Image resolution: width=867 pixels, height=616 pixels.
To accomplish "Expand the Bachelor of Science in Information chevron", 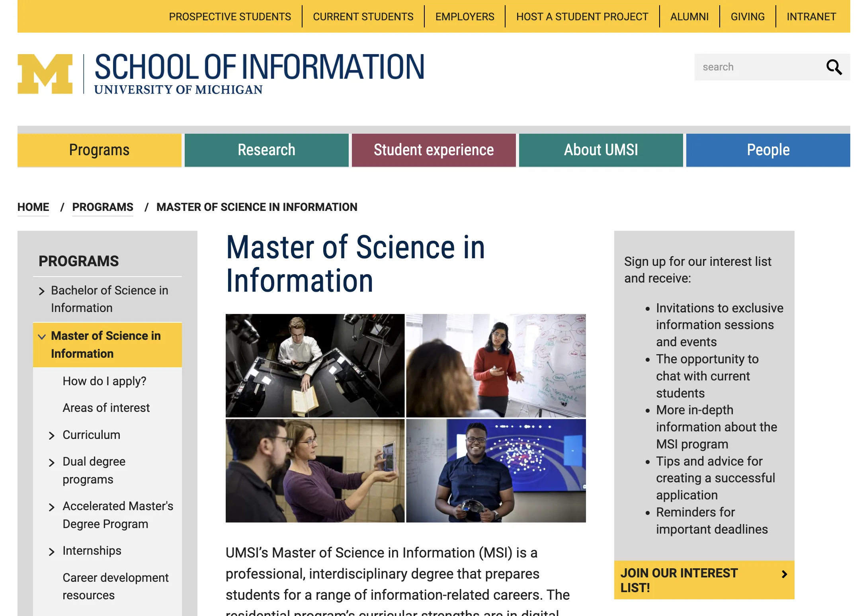I will pyautogui.click(x=42, y=291).
